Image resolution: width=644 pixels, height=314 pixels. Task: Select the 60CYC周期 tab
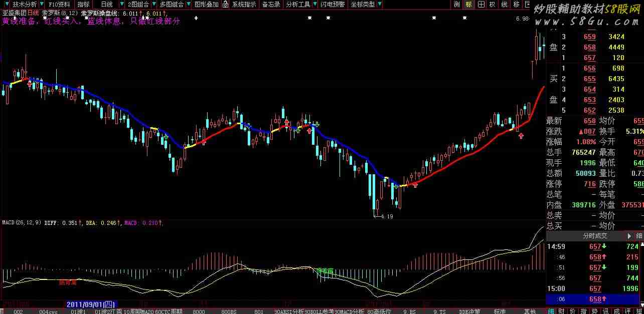[169, 311]
